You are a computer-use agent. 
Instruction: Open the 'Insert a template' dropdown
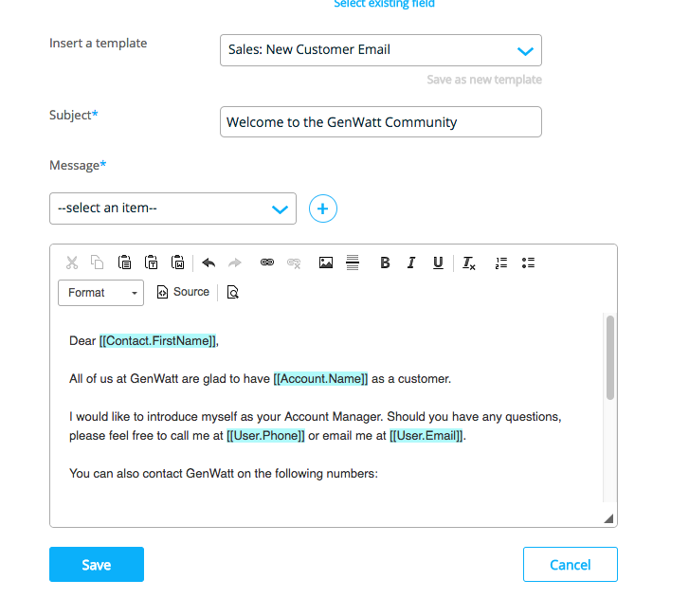pyautogui.click(x=381, y=50)
